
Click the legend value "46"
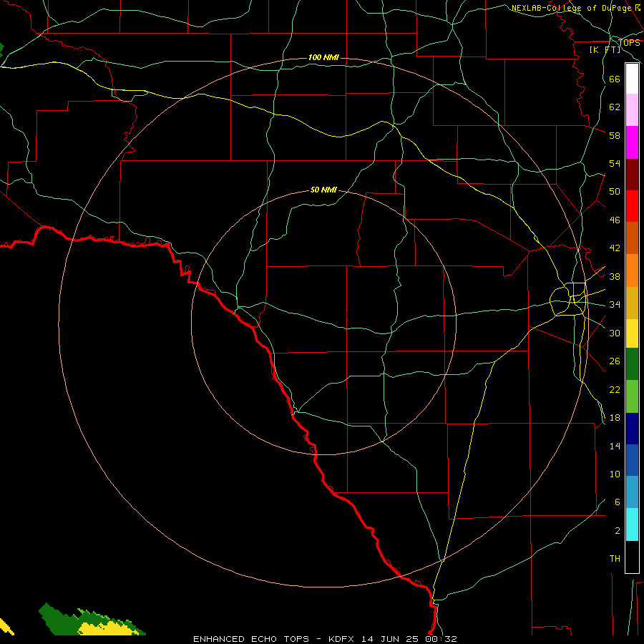(615, 220)
